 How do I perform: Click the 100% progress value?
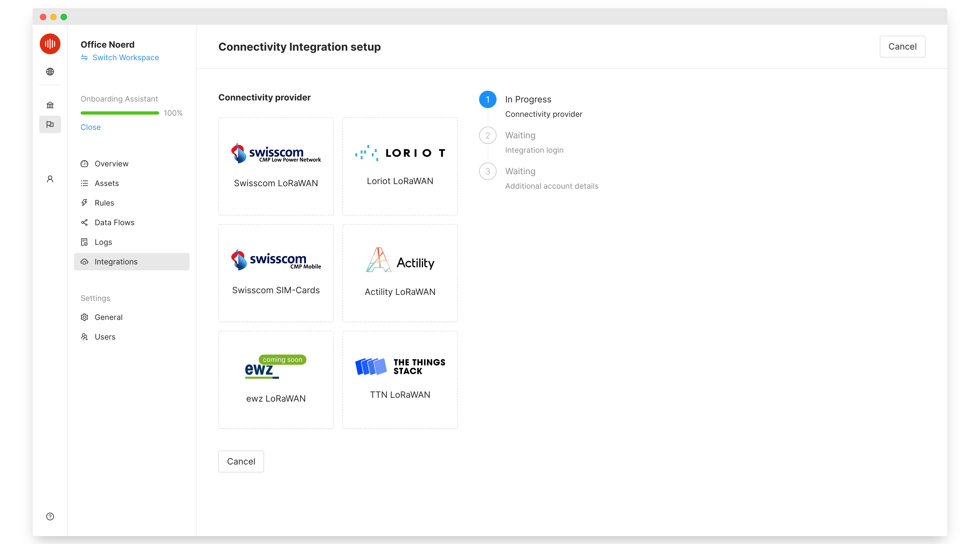coord(173,113)
